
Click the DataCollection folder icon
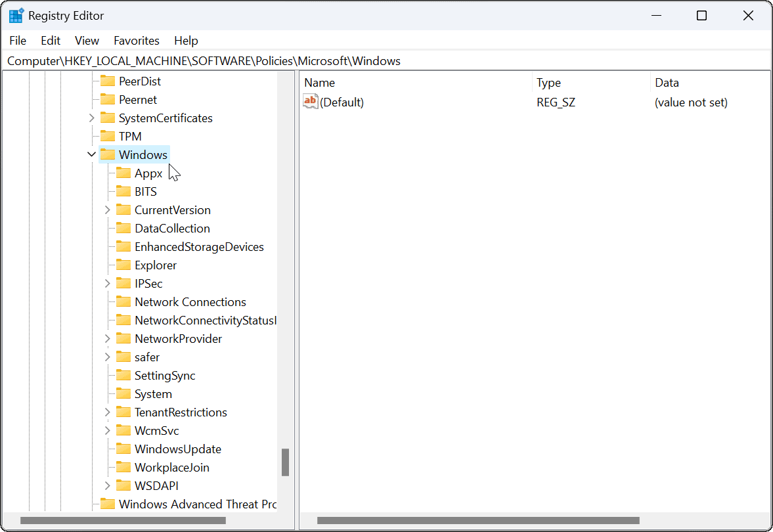click(x=123, y=229)
